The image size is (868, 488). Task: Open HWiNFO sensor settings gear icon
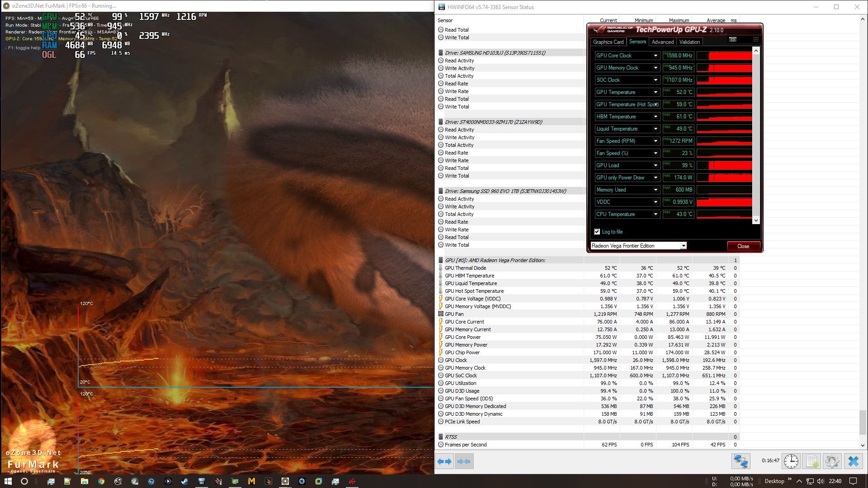tap(832, 461)
